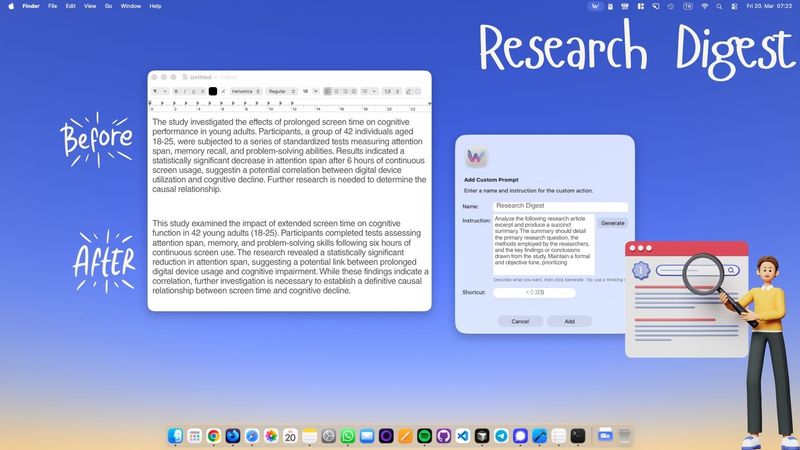The width and height of the screenshot is (800, 450).
Task: Open the black text color swatch
Action: tap(213, 91)
